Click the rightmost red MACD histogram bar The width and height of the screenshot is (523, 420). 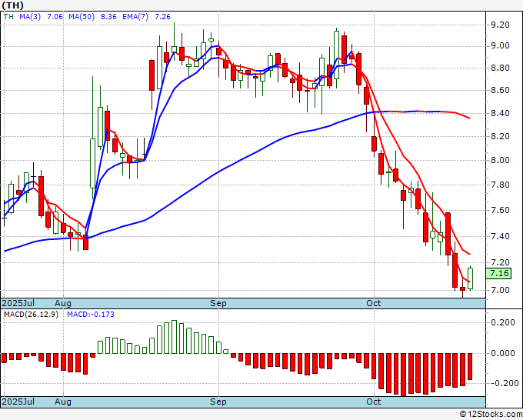pos(470,367)
